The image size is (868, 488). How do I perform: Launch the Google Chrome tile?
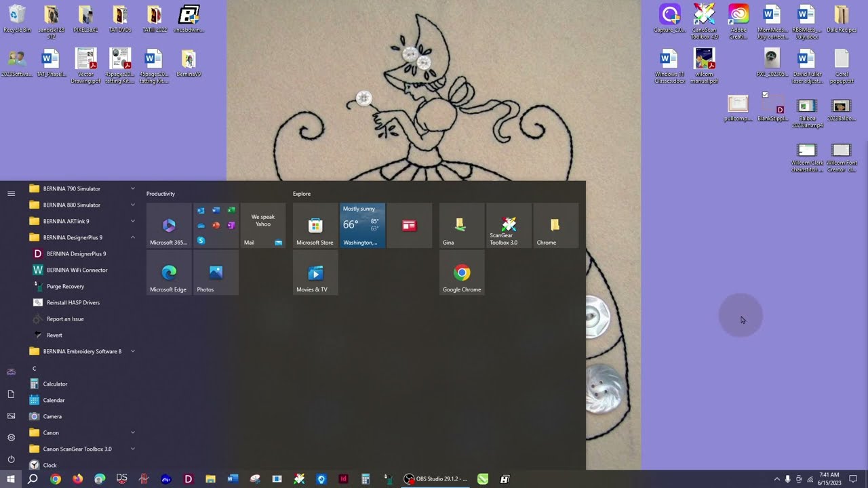coord(462,272)
